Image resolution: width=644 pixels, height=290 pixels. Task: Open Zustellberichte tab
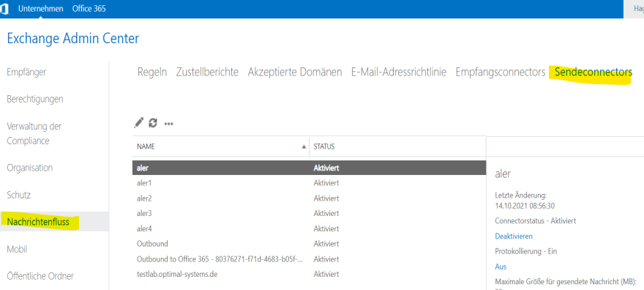click(207, 72)
